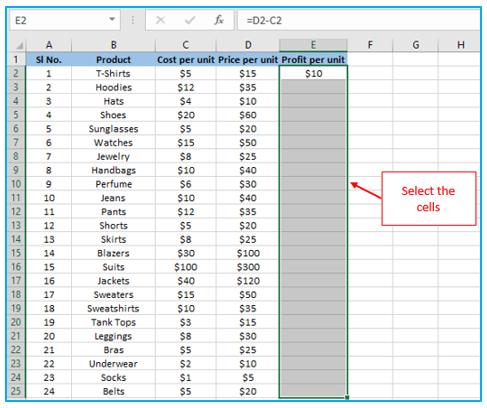
Task: Click the 'Belts' product cell
Action: pos(113,391)
